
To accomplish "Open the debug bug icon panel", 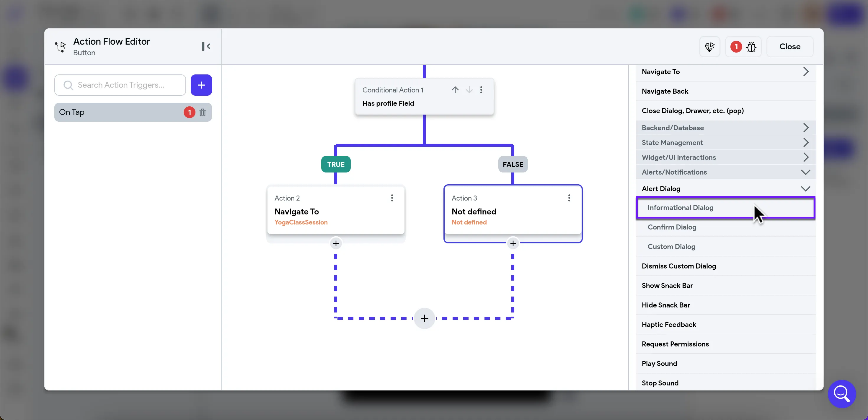I will pyautogui.click(x=751, y=47).
